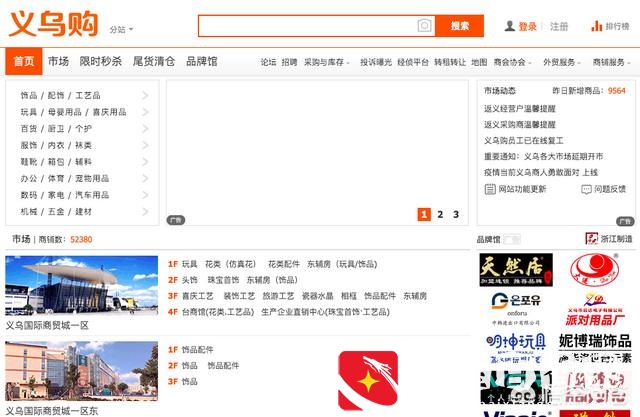Click yesterday's new products count 9564
The image size is (640, 417).
point(616,91)
